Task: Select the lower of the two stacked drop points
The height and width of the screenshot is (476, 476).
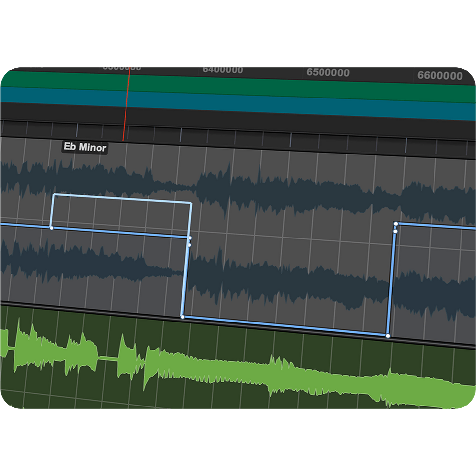Action: pyautogui.click(x=189, y=245)
